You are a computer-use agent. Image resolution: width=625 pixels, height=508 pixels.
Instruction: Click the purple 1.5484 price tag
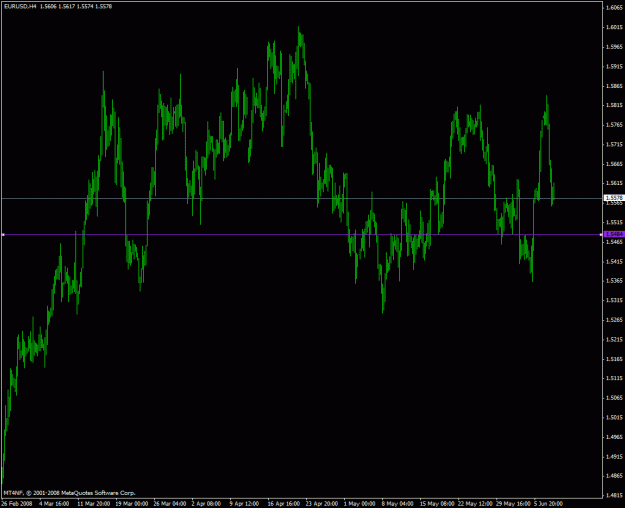click(x=614, y=234)
